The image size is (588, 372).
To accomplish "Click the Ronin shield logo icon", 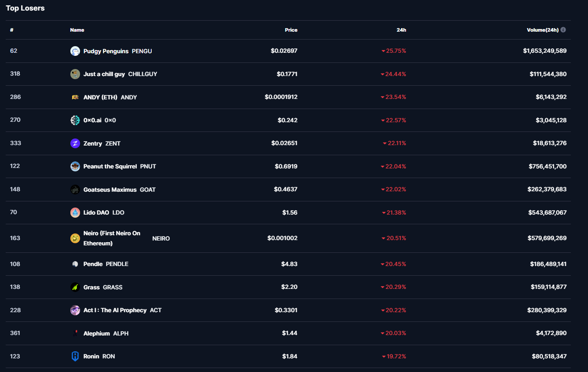I will coord(75,356).
